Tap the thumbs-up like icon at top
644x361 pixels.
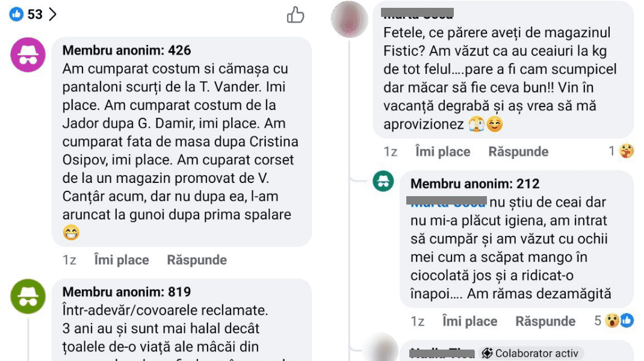pos(296,15)
